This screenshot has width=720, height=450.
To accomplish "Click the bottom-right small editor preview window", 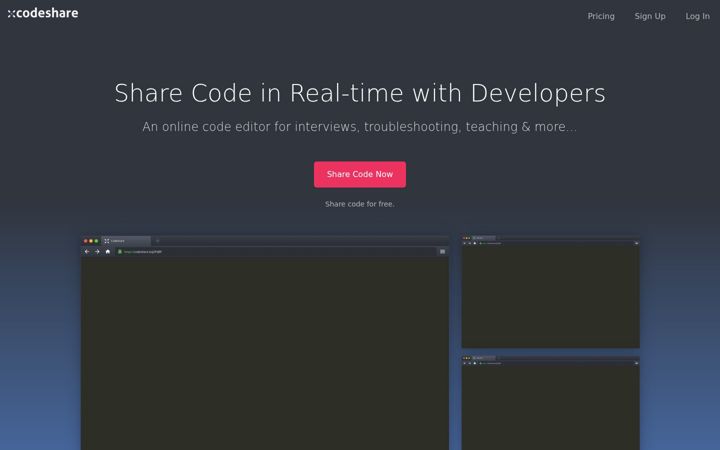I will coord(550,403).
